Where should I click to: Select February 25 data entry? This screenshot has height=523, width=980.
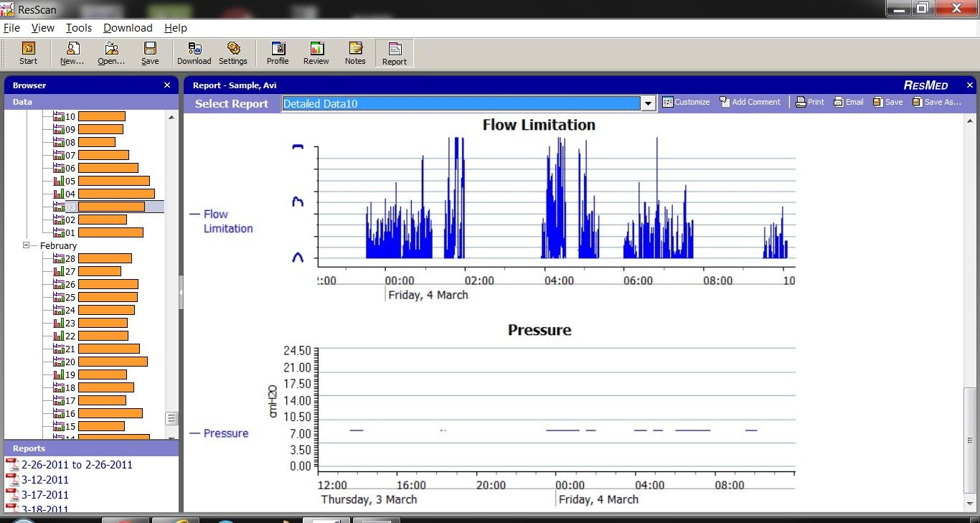95,297
